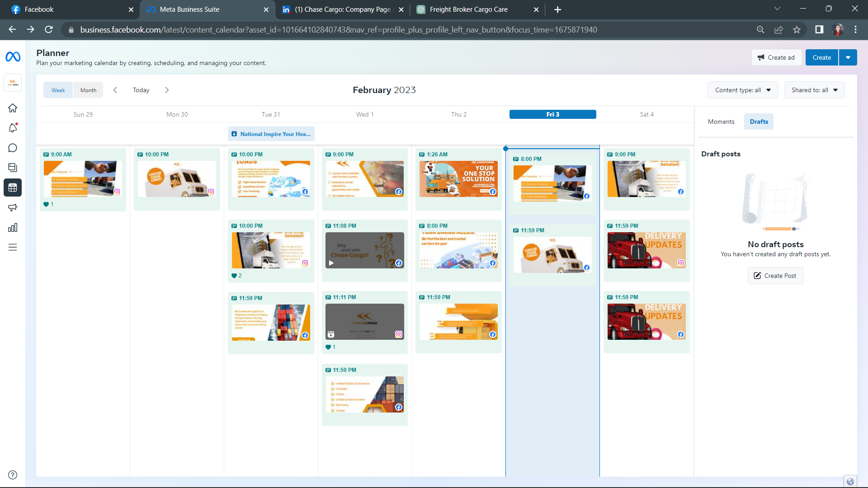Select the Planner calendar sidebar icon
Viewport: 868px width, 488px height.
coord(13,188)
